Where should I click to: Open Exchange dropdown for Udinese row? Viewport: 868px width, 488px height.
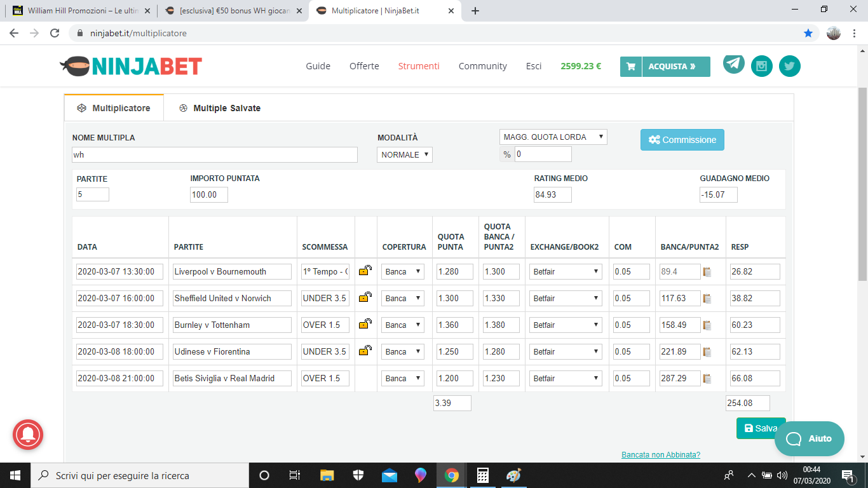click(x=566, y=351)
